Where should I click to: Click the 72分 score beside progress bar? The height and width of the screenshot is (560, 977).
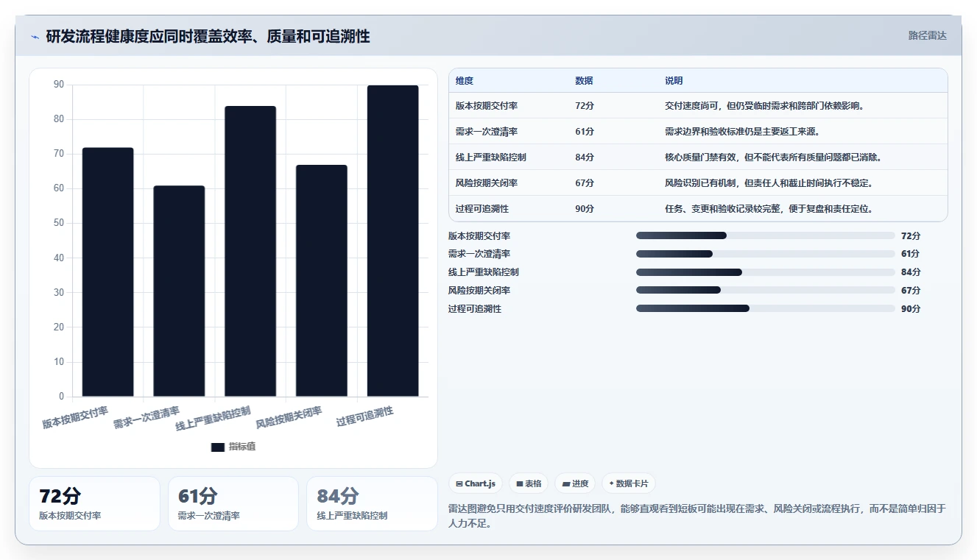pos(911,235)
